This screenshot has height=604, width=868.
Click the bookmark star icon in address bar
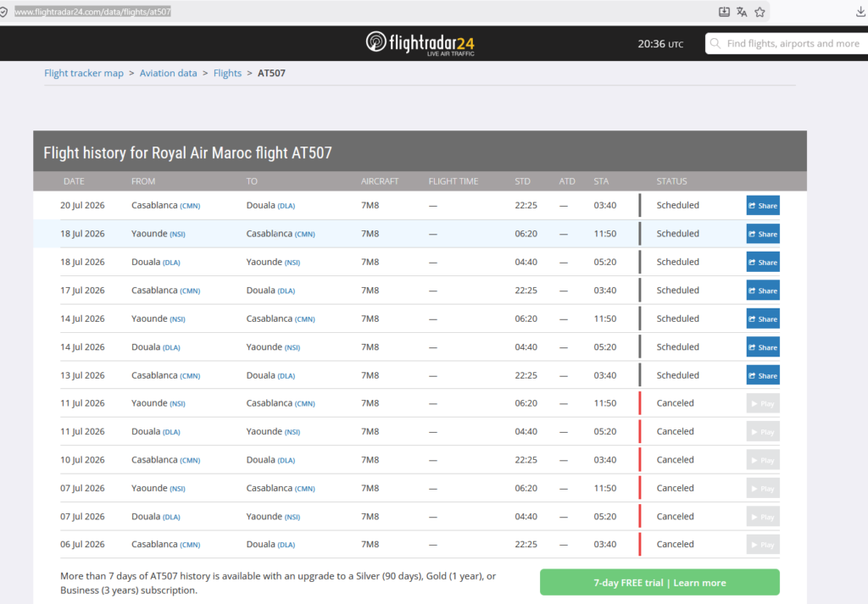(x=759, y=12)
